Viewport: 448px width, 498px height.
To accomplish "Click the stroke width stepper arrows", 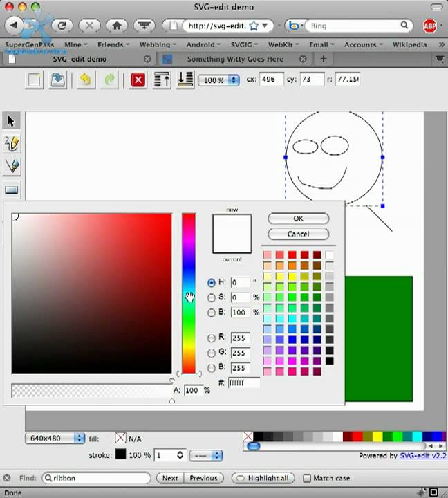I will point(180,455).
